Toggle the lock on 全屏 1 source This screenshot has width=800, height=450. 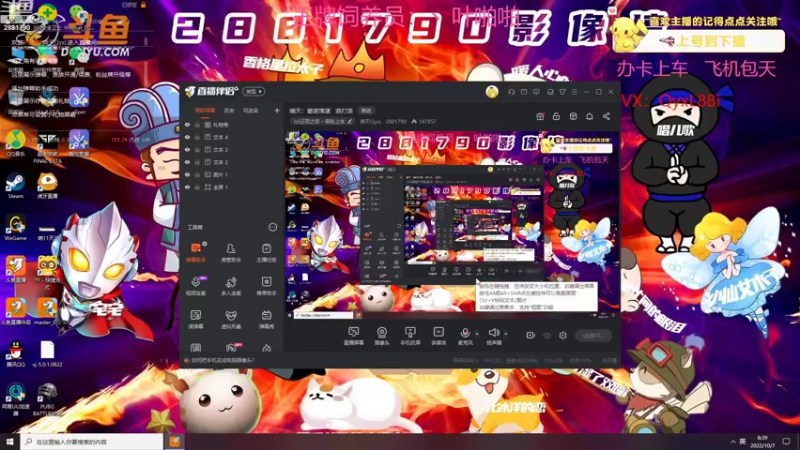point(197,187)
